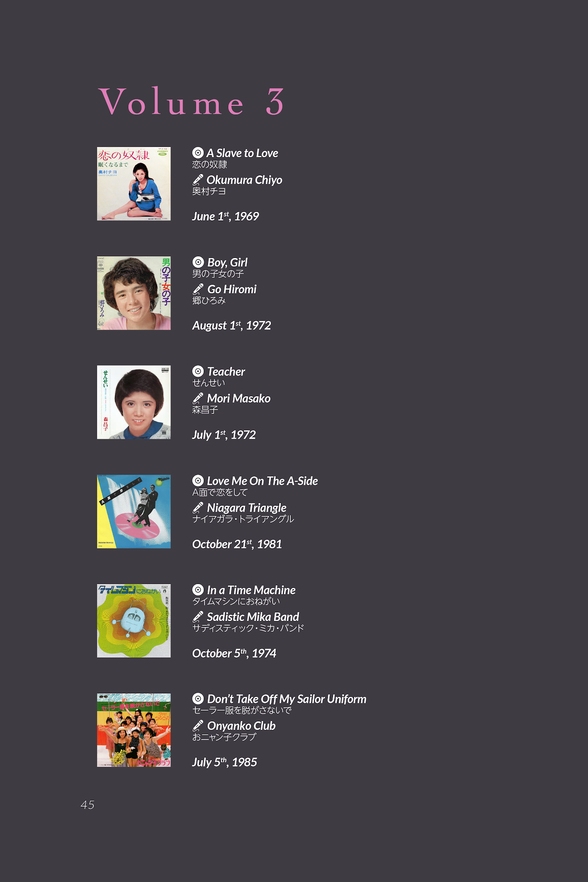Open the A Slave to Love album cover
This screenshot has width=588, height=882.
[134, 184]
